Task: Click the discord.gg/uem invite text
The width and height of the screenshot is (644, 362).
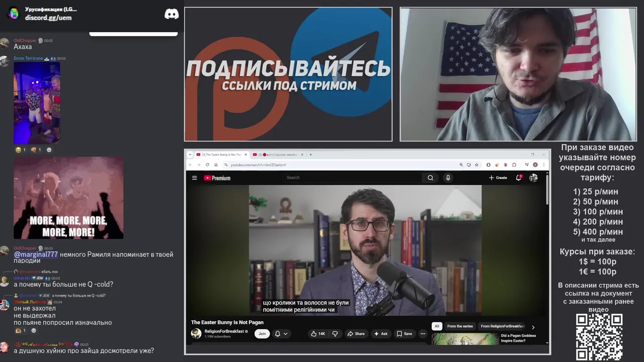Action: [48, 18]
